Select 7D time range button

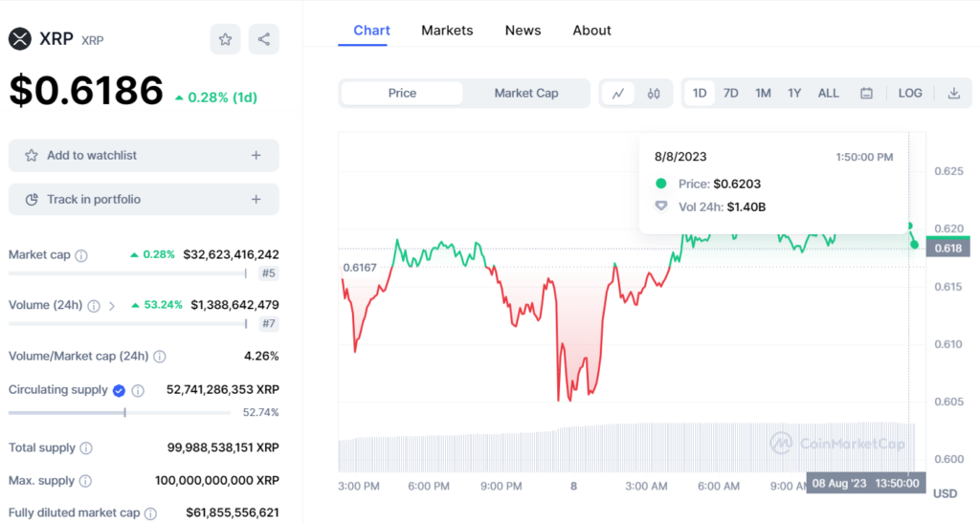(730, 94)
